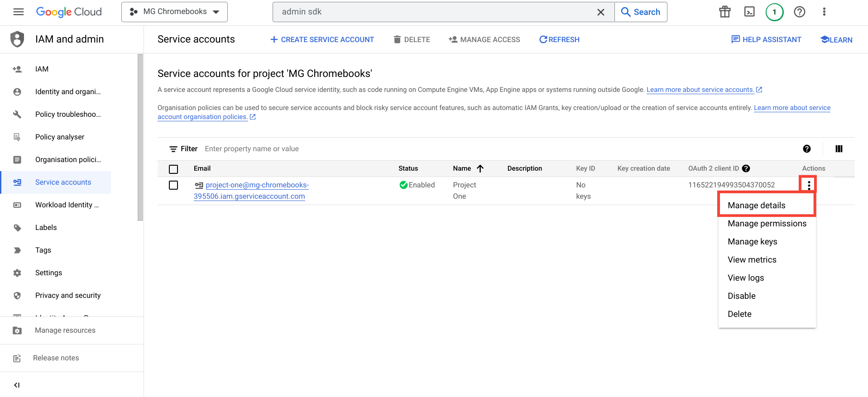The image size is (868, 397).
Task: Click the Name column sort arrow
Action: pyautogui.click(x=480, y=168)
